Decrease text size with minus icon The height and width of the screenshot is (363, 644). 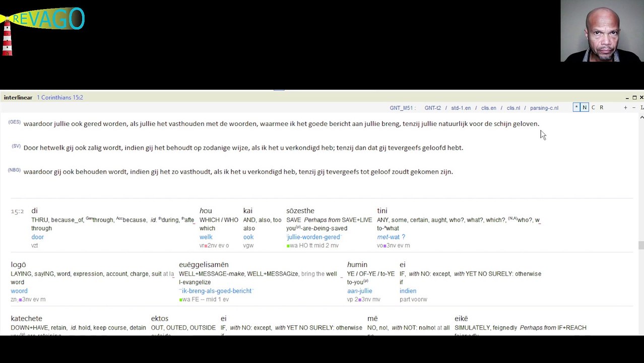click(x=633, y=107)
